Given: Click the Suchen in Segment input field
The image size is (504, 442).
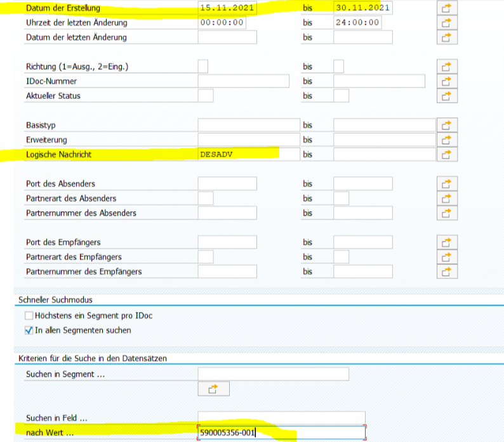Looking at the screenshot, I should click(273, 374).
